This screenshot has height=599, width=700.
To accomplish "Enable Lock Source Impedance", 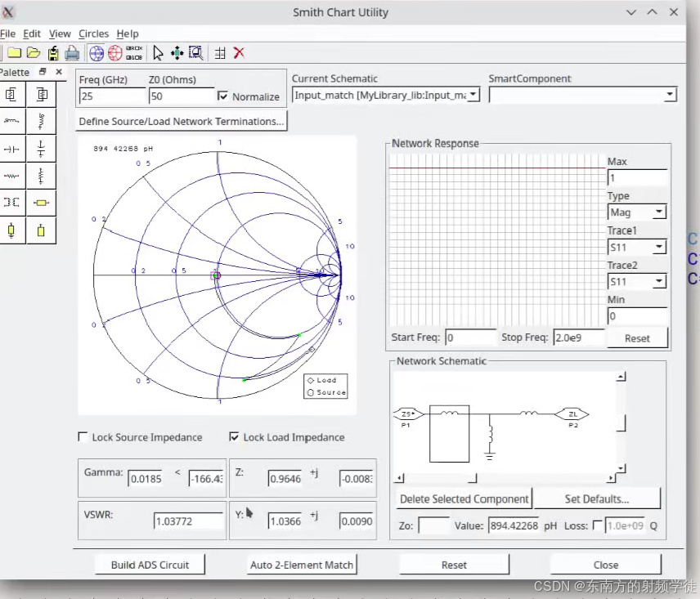I will [83, 436].
